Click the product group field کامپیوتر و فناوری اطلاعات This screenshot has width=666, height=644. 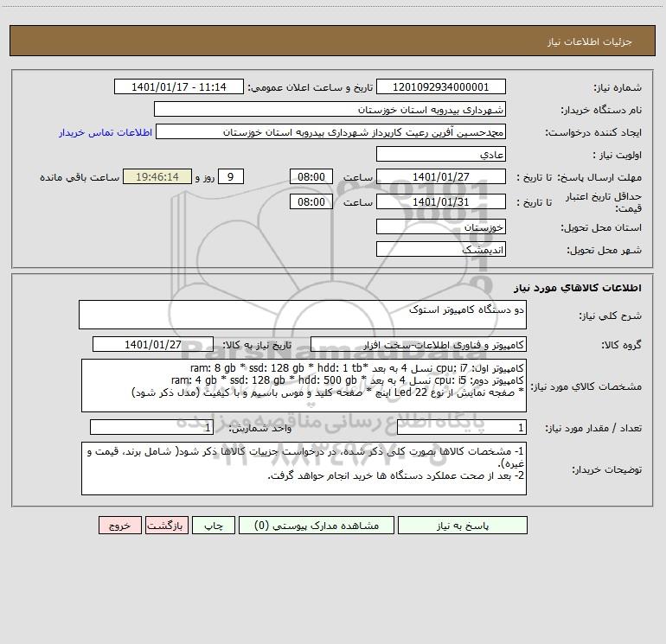(x=419, y=345)
